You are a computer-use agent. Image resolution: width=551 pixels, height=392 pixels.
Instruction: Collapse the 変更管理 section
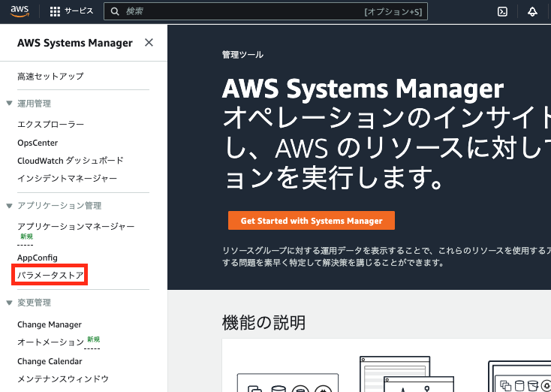click(x=10, y=303)
